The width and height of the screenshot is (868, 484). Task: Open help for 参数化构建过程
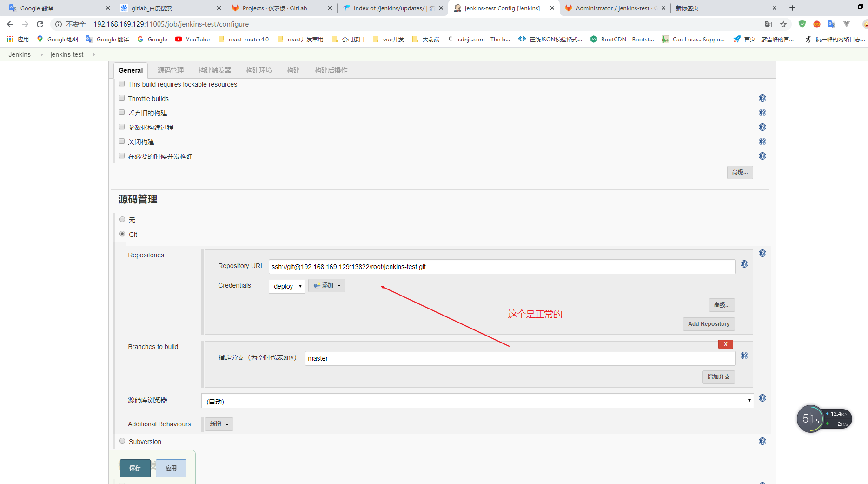[762, 127]
